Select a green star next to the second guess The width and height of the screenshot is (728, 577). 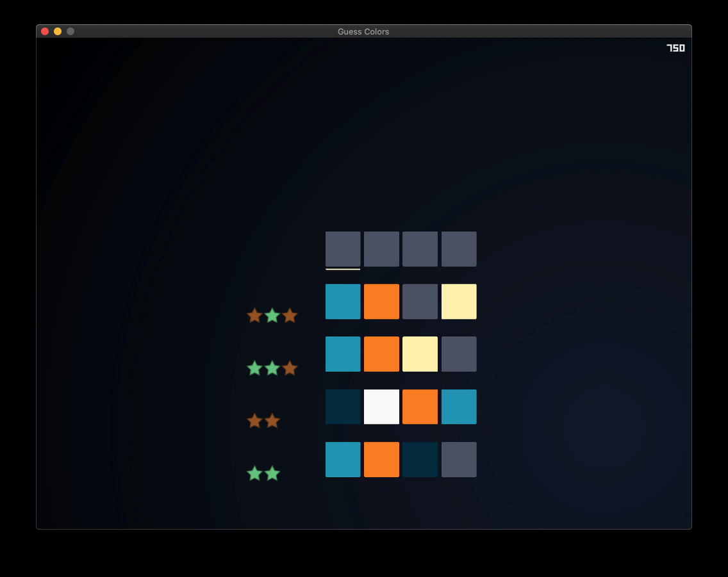[254, 368]
